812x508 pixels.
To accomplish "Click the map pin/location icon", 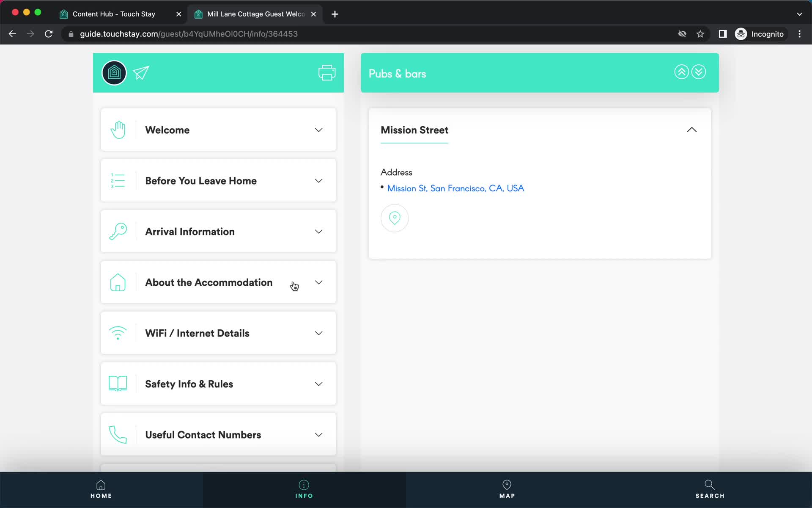I will [x=395, y=218].
